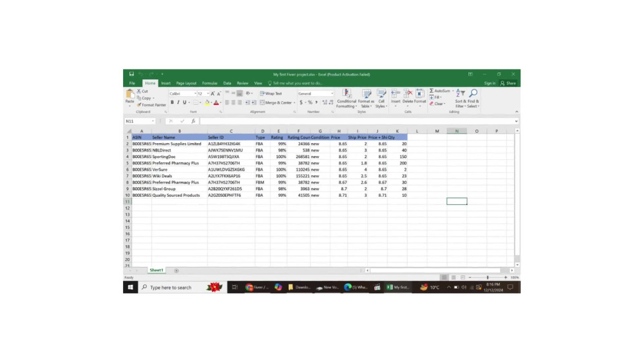Open Conditional Formatting menu
Image resolution: width=644 pixels, height=363 pixels.
click(x=346, y=99)
